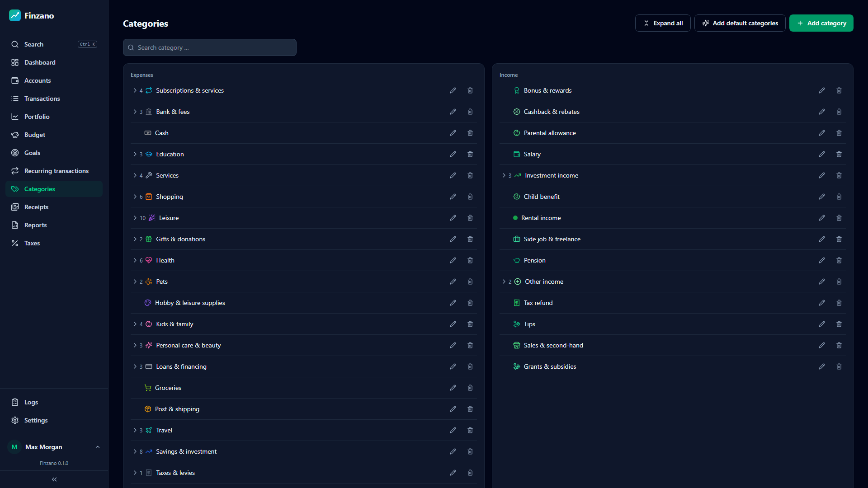Edit the Groceries category
Viewport: 868px width, 488px height.
(x=453, y=388)
